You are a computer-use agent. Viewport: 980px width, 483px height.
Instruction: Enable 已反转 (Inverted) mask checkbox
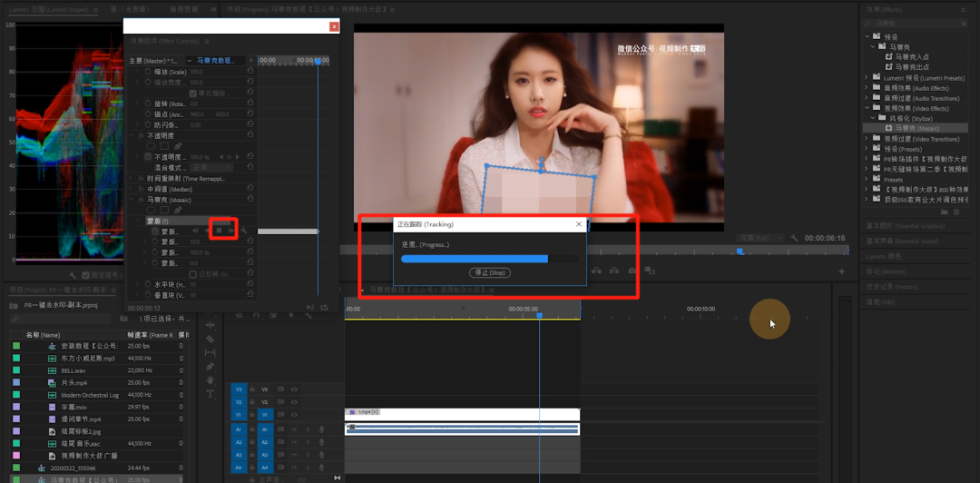point(193,274)
